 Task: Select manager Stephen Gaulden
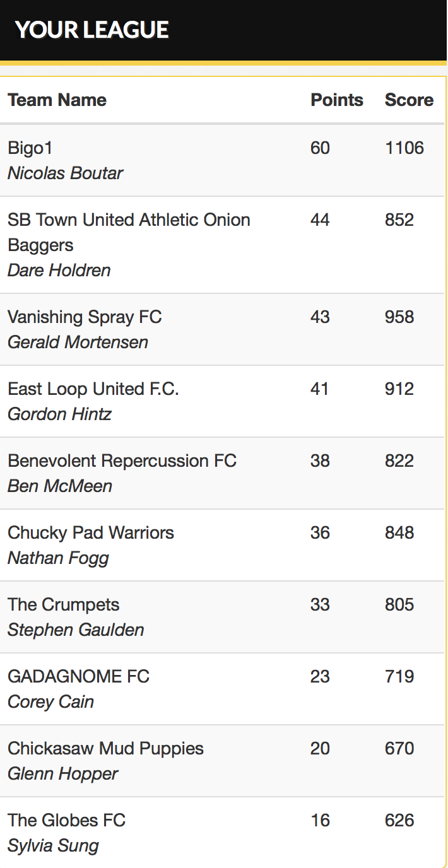[x=76, y=630]
